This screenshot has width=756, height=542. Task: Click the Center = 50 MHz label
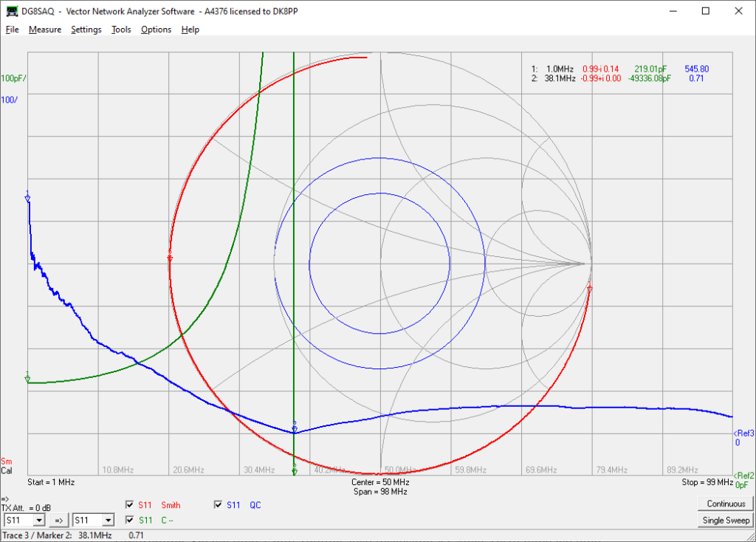pos(380,482)
